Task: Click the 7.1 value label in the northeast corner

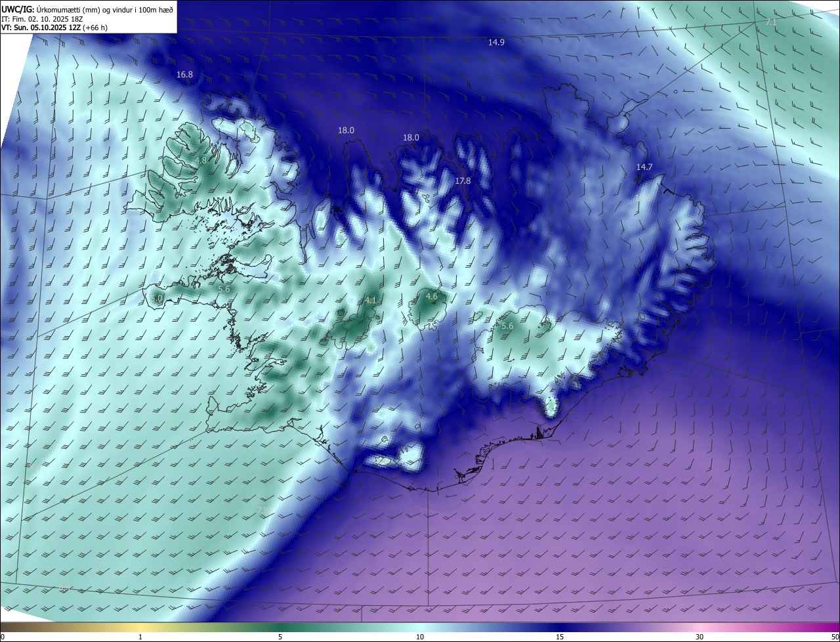Action: [771, 22]
